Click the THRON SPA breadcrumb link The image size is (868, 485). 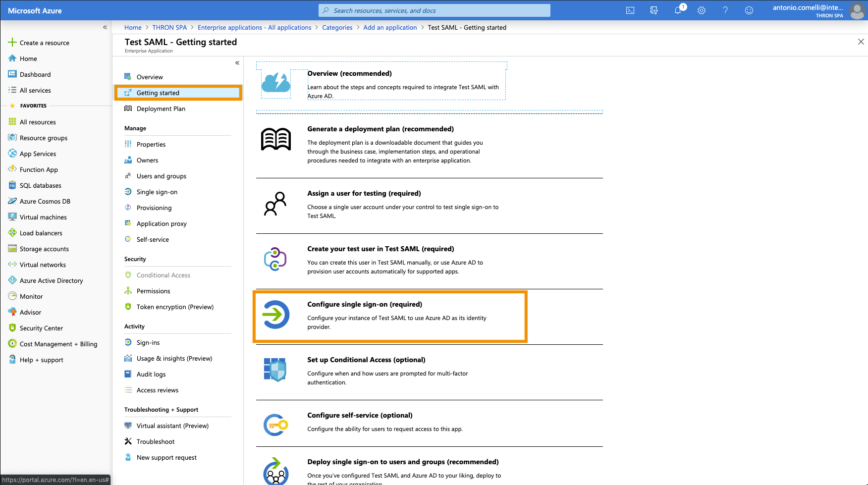coord(169,27)
